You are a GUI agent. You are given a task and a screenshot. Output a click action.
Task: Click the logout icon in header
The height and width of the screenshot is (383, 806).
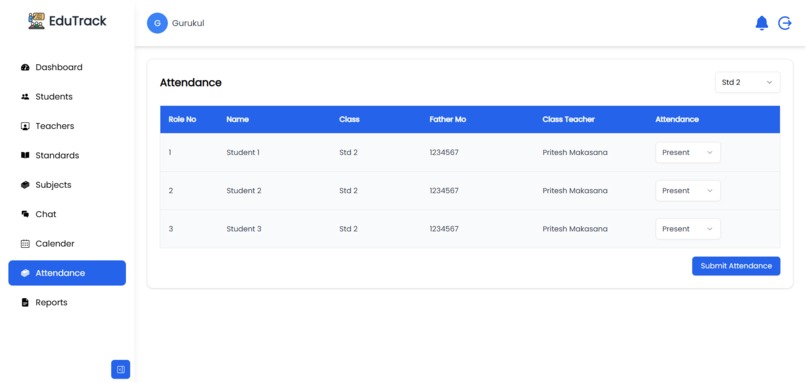784,23
